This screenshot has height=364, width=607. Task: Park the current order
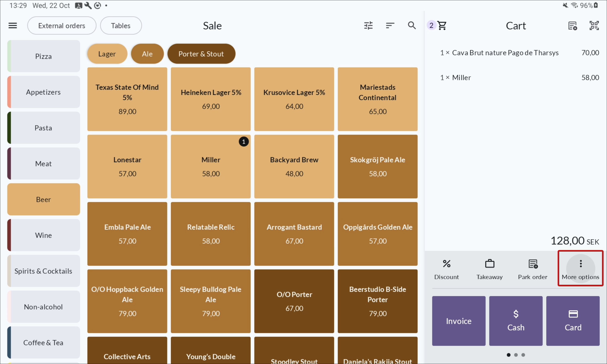[x=532, y=269]
